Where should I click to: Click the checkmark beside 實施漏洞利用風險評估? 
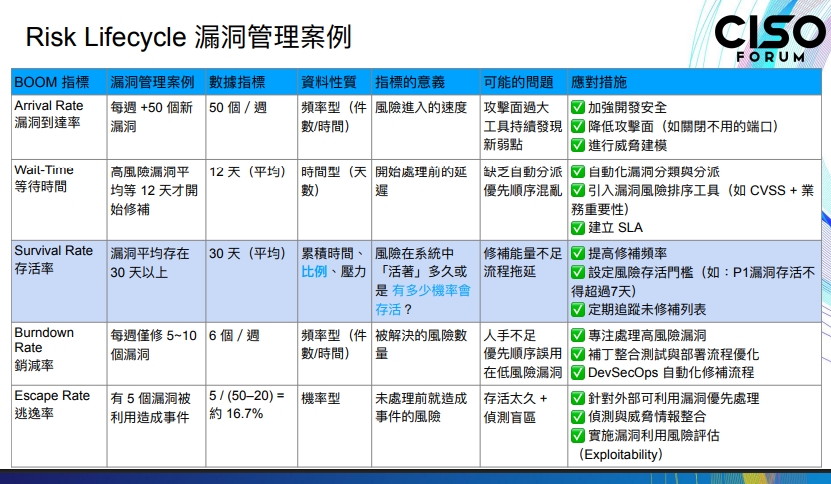578,435
